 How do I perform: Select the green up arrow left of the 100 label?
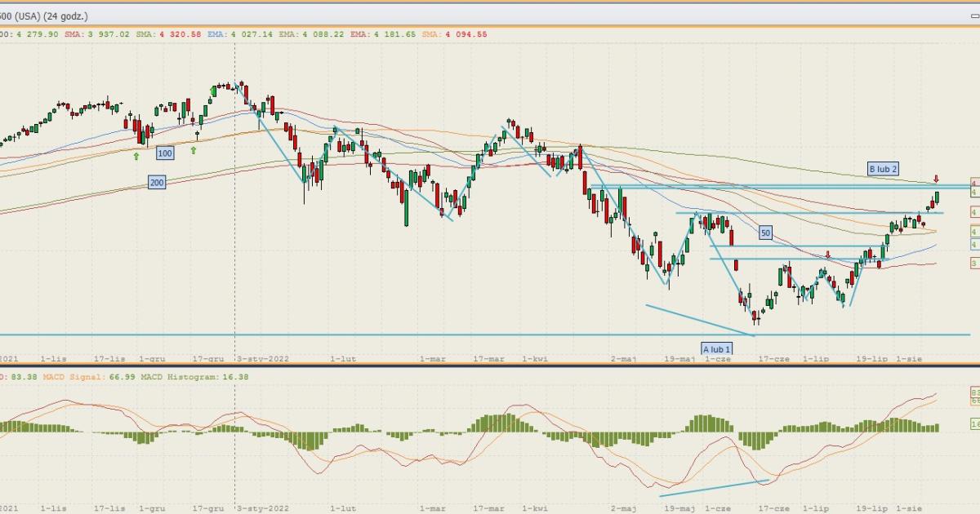pyautogui.click(x=137, y=154)
